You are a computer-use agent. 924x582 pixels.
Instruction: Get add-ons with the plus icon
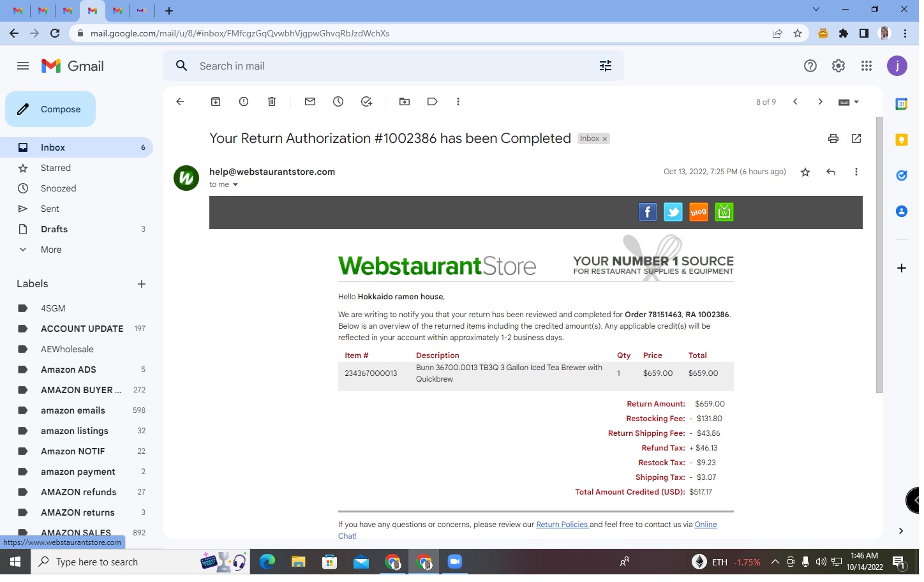point(902,268)
